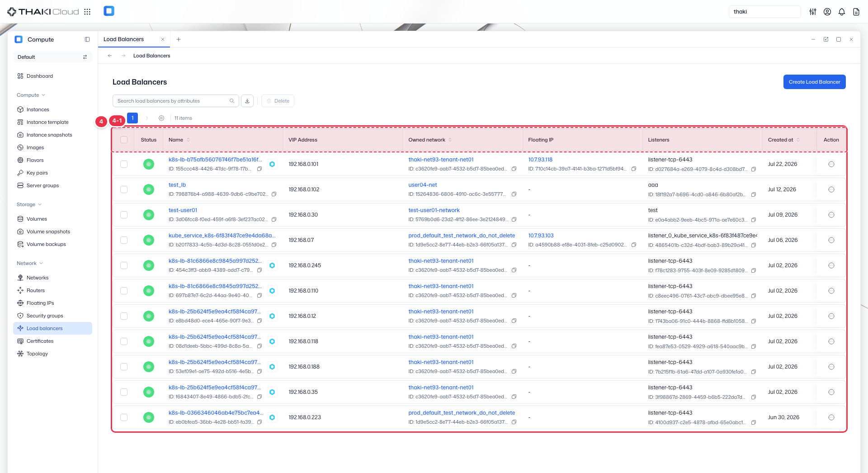Copy ID of test_lb load balancer
The width and height of the screenshot is (868, 473).
tap(274, 194)
